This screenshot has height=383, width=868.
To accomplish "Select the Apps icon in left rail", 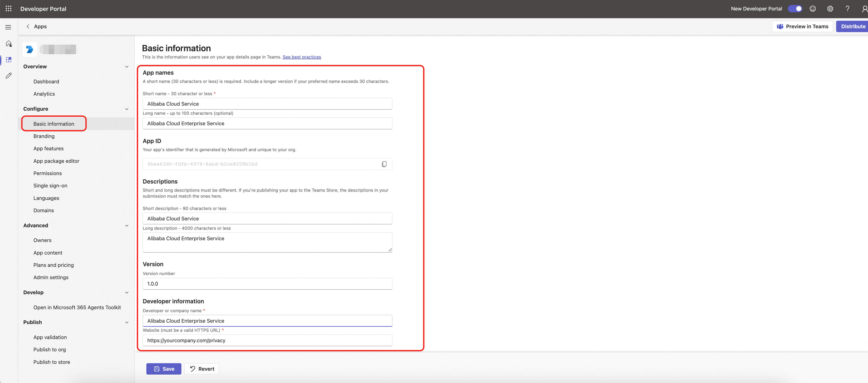I will point(9,60).
